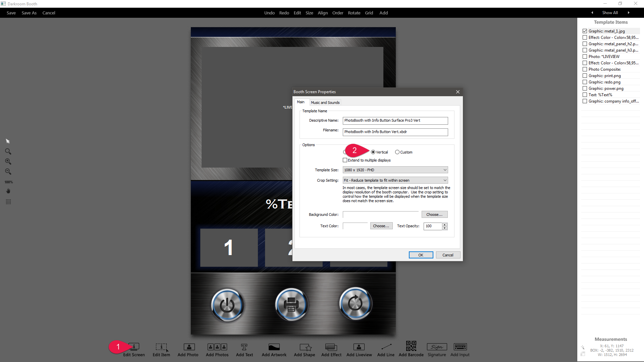Select the Add Text tool
644x362 pixels.
click(244, 347)
